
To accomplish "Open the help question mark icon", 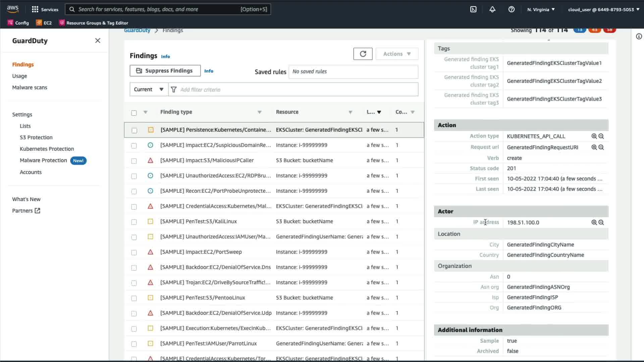I will pyautogui.click(x=511, y=9).
